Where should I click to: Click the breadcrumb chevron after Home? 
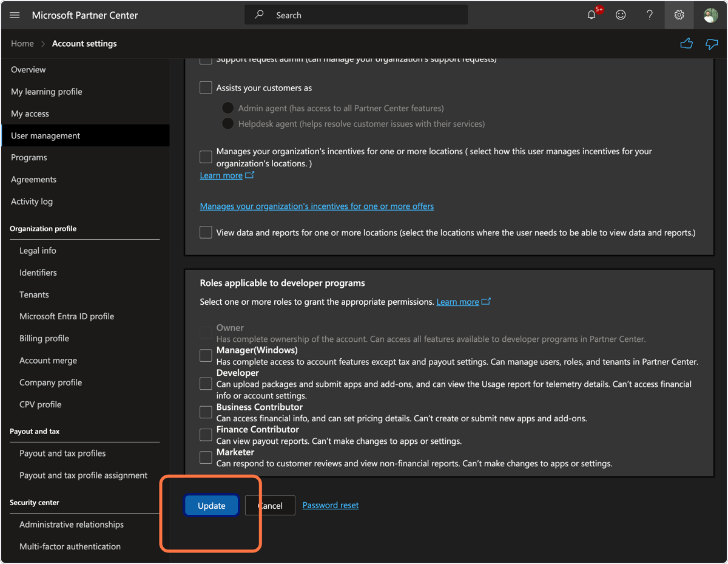tap(43, 44)
